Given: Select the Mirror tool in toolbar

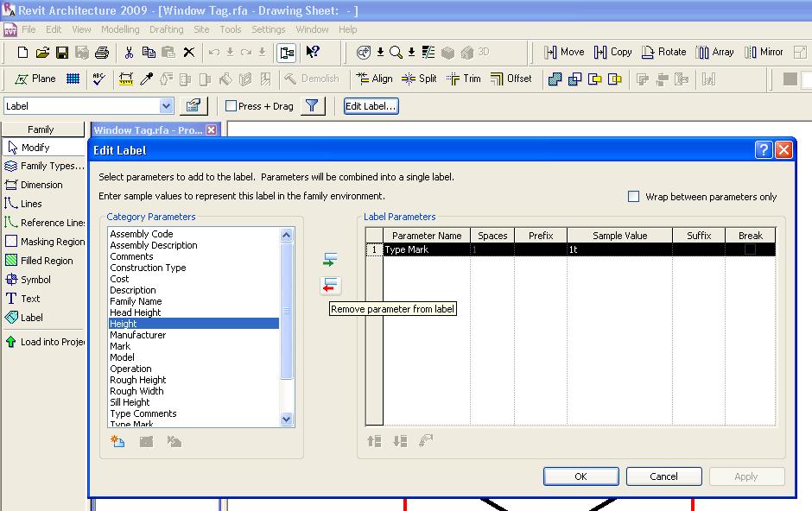Looking at the screenshot, I should coord(764,53).
